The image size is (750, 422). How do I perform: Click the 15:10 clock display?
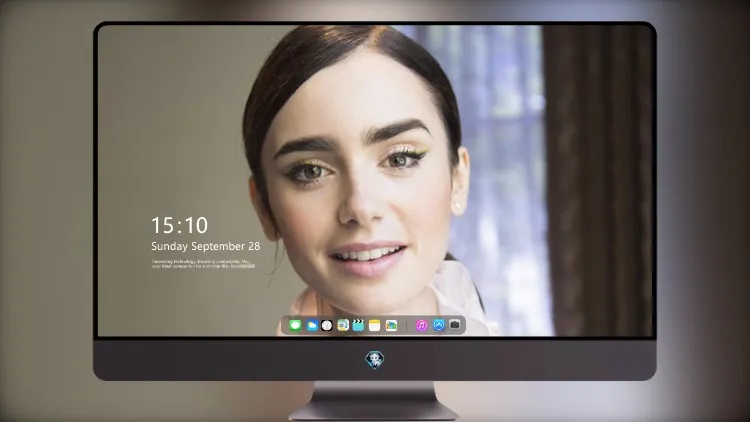click(179, 225)
